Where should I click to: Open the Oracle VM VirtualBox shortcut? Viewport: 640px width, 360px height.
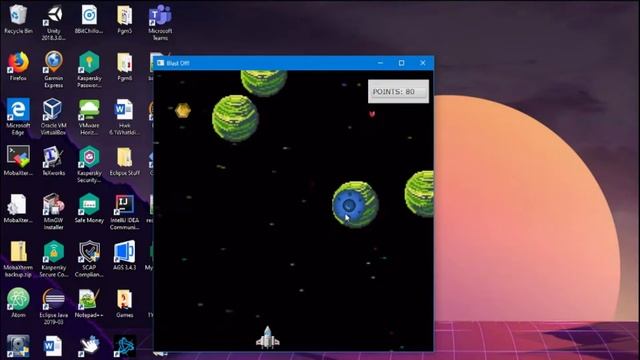pyautogui.click(x=53, y=116)
